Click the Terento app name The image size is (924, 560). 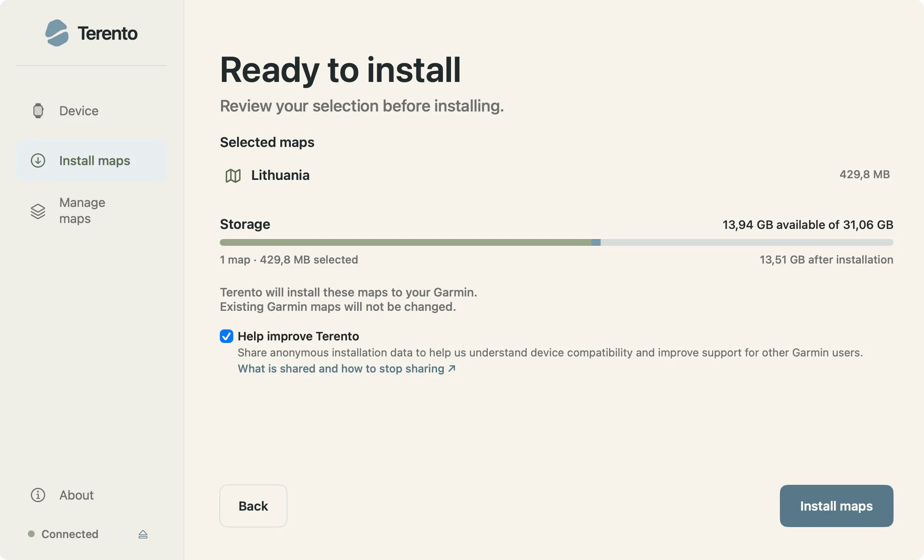tap(107, 33)
